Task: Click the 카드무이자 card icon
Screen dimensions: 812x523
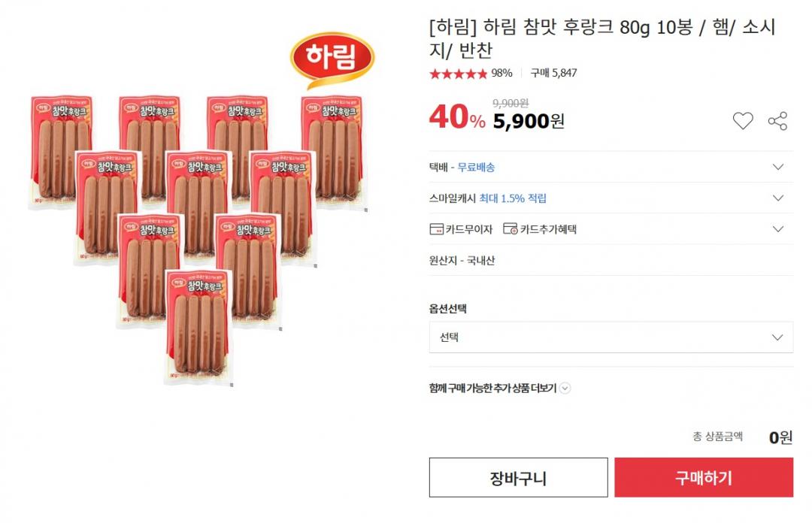Action: pyautogui.click(x=436, y=229)
